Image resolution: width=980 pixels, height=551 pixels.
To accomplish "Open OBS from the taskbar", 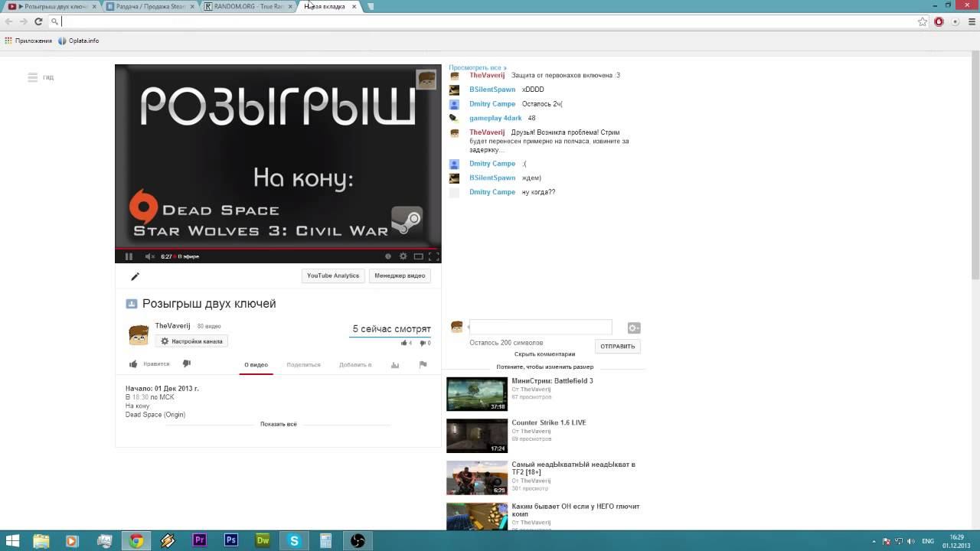I will pyautogui.click(x=358, y=540).
